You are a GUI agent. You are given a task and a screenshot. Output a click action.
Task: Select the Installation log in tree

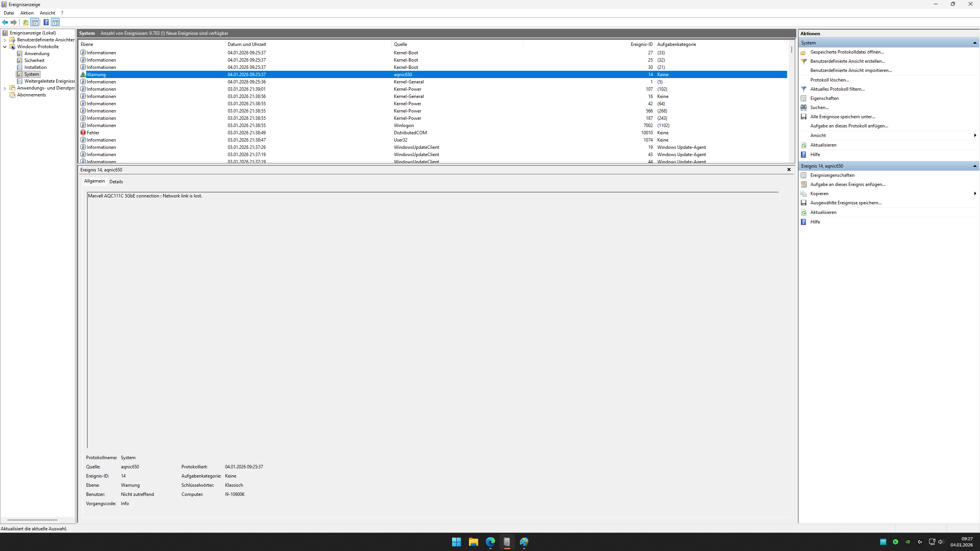36,67
